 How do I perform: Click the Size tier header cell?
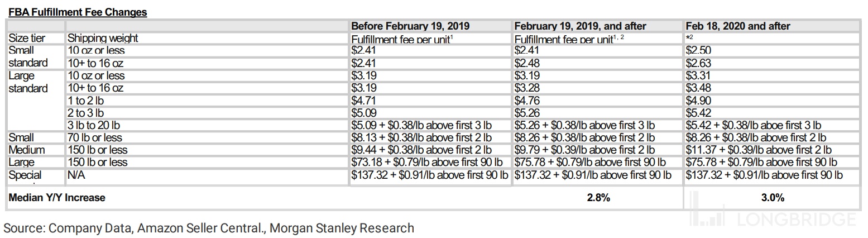click(27, 39)
